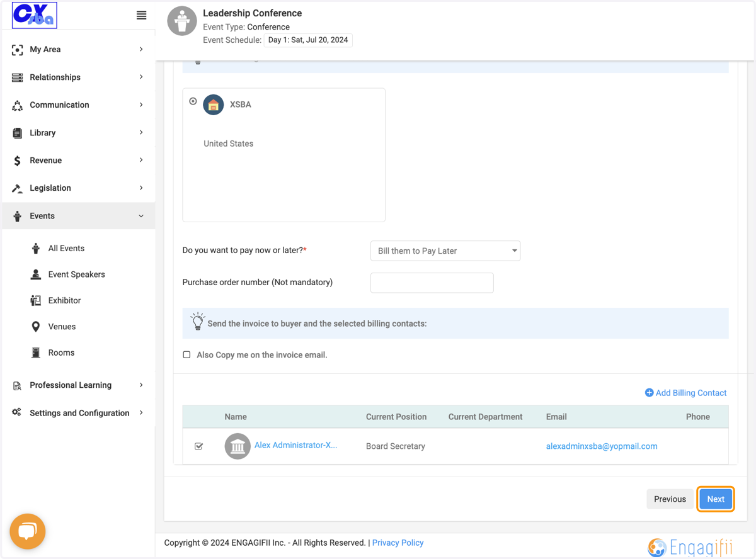Check Also Copy me on invoice email
The image size is (756, 559).
187,355
